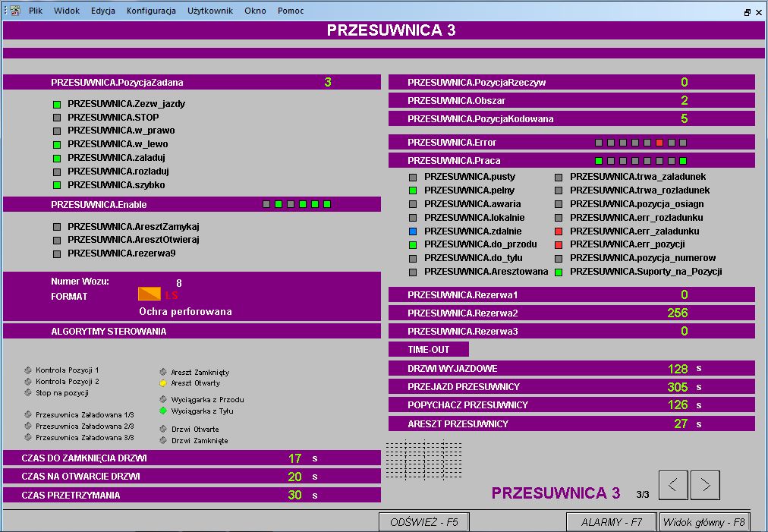Open the Plik menu

point(35,11)
